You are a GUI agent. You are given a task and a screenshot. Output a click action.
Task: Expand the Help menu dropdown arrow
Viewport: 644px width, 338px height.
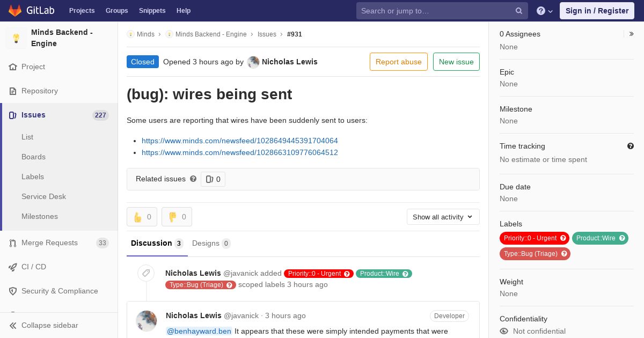point(550,11)
